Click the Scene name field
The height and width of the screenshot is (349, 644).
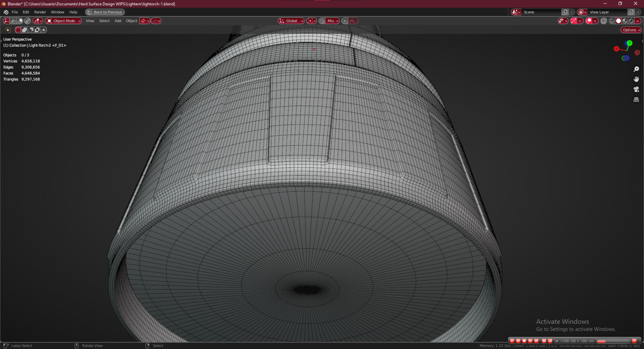pyautogui.click(x=541, y=12)
